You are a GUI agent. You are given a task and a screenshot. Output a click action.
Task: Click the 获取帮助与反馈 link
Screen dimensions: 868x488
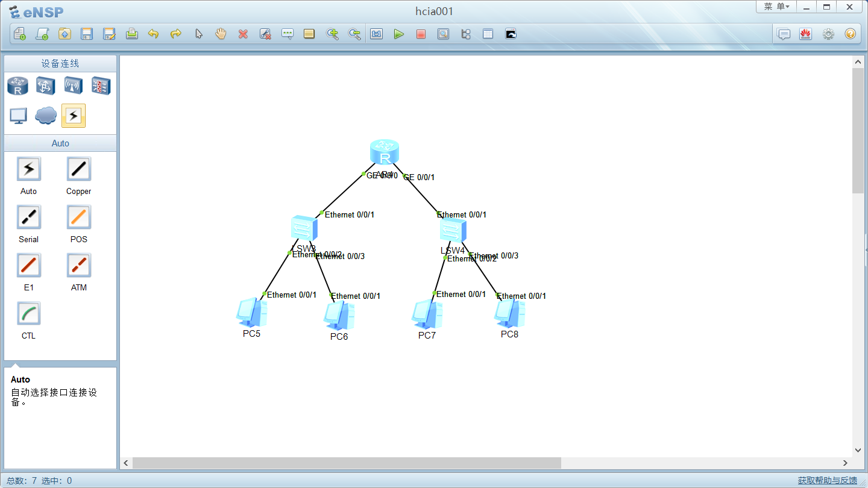tap(828, 480)
